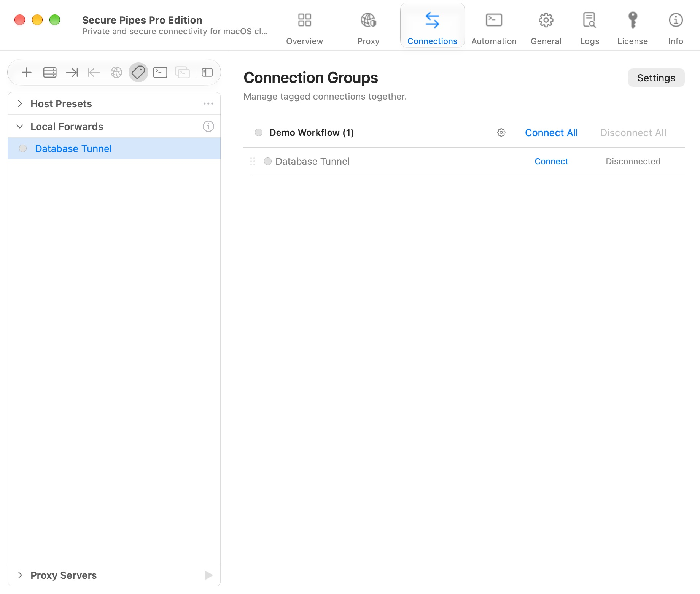Click the remote forward left-arrow icon
The height and width of the screenshot is (594, 700).
tap(94, 72)
